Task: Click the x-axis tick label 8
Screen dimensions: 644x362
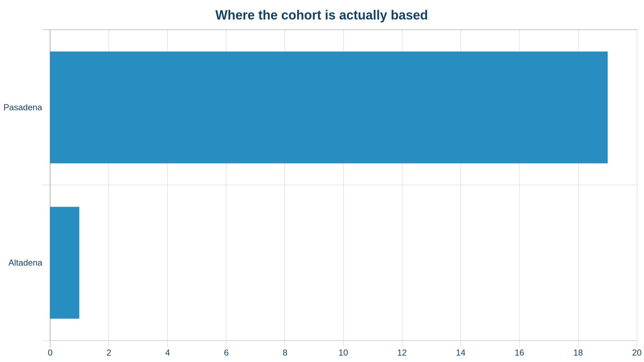Action: point(285,353)
